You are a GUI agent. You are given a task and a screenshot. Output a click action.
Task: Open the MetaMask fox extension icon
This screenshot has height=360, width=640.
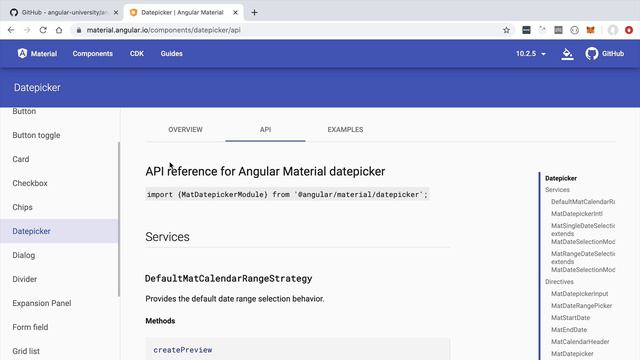(x=591, y=30)
